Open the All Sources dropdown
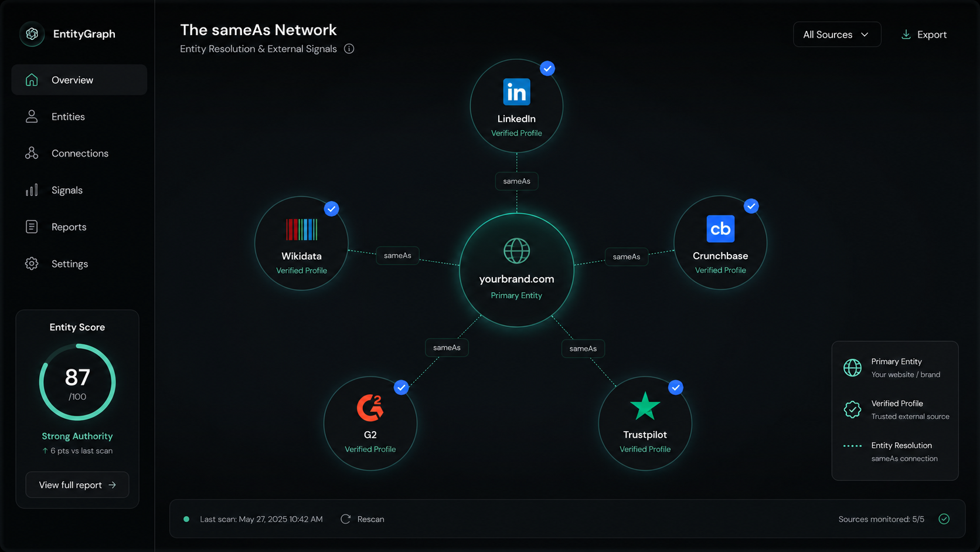 pos(837,35)
